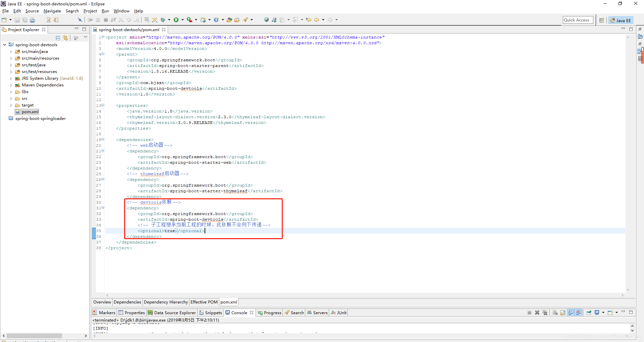
Task: Click the Display Selected Console icon
Action: click(597, 313)
